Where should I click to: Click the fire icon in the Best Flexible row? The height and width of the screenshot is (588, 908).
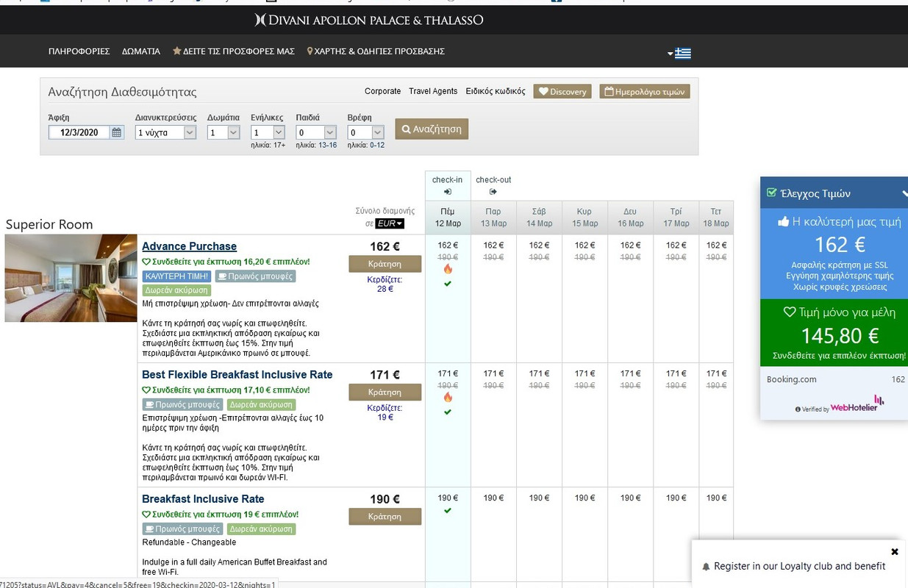click(448, 398)
